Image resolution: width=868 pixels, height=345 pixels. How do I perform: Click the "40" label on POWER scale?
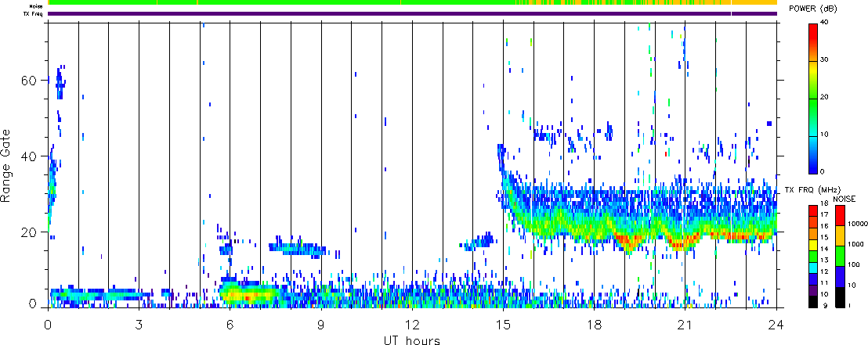click(824, 22)
